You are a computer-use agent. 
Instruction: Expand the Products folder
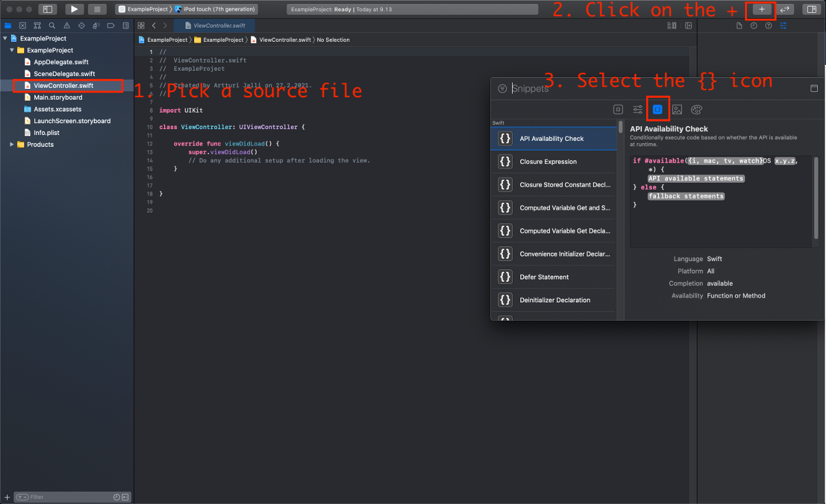point(12,144)
